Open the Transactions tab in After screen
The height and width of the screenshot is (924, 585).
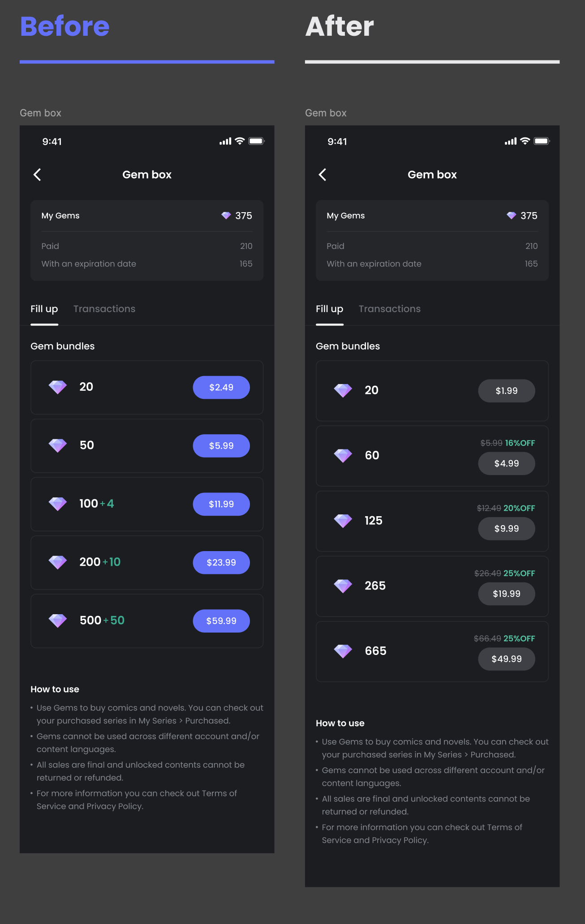coord(390,309)
